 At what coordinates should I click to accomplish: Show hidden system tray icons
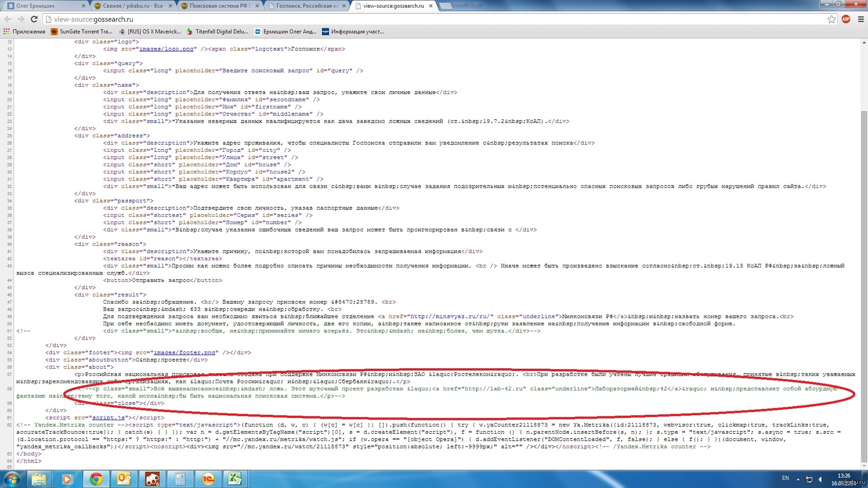tap(797, 479)
